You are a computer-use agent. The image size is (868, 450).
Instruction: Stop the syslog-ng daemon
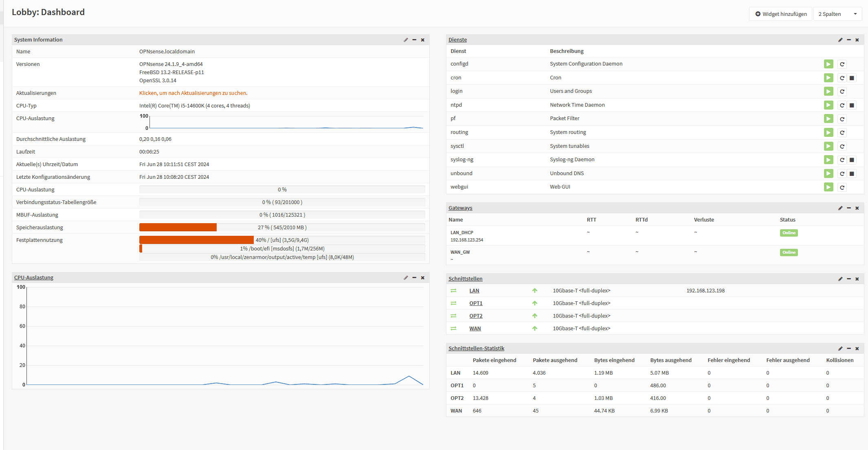852,160
